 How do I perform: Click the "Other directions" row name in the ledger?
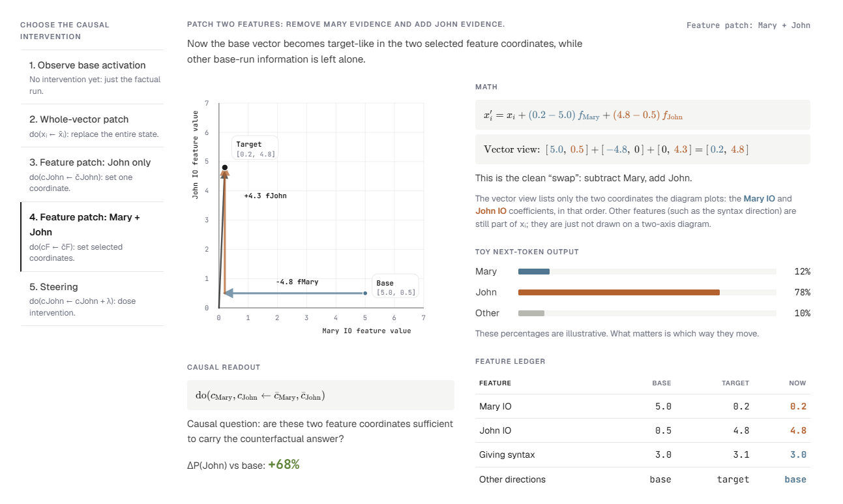(512, 479)
